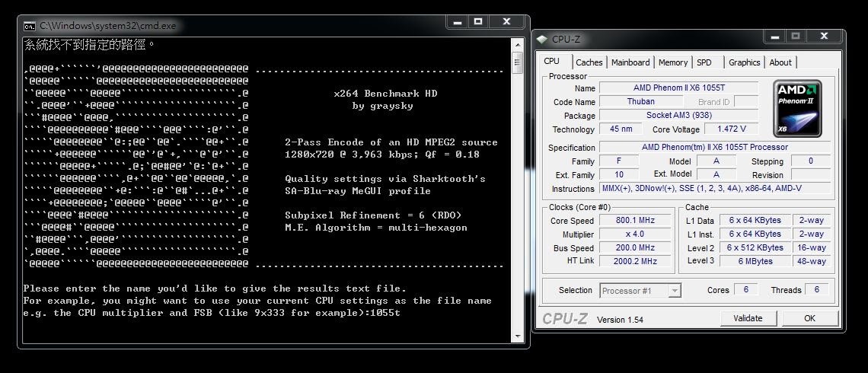Show the About tab
The width and height of the screenshot is (868, 373).
pos(780,62)
